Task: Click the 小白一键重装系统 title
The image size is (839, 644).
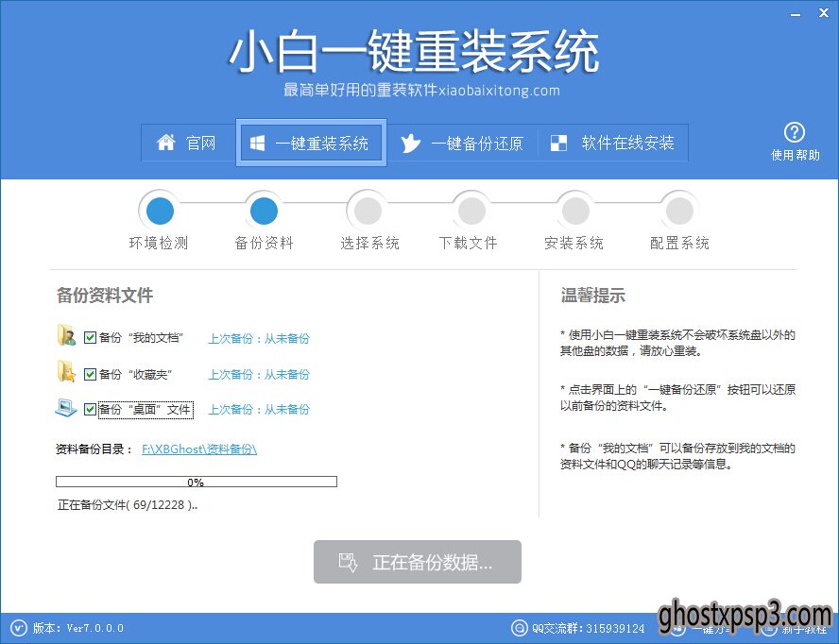Action: pyautogui.click(x=414, y=52)
